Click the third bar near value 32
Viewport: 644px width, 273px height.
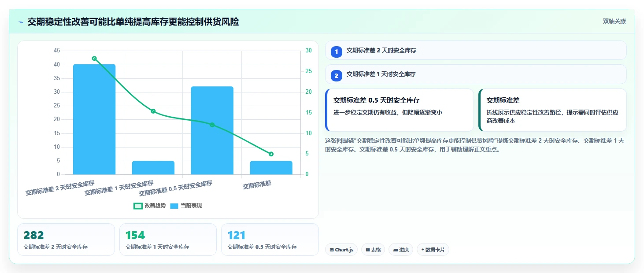tap(212, 130)
